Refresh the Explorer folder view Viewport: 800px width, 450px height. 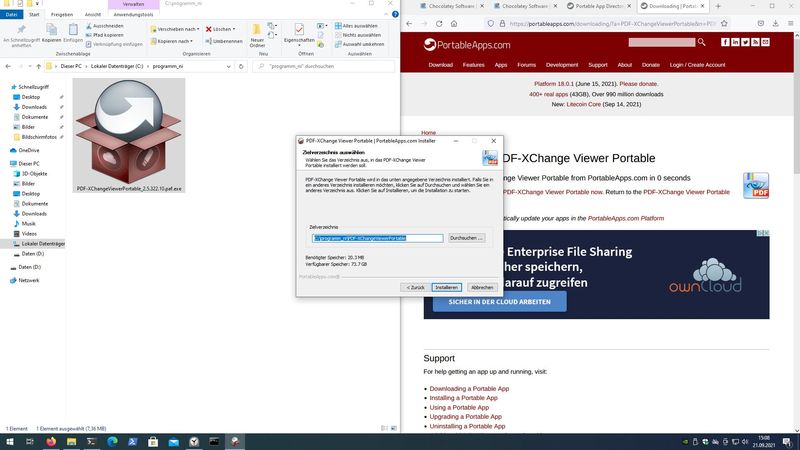tap(241, 66)
